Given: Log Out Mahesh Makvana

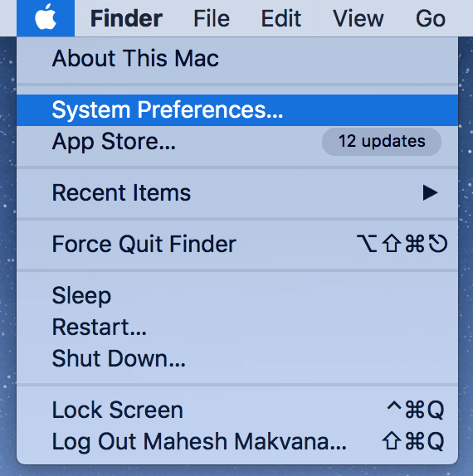Looking at the screenshot, I should pos(237,441).
